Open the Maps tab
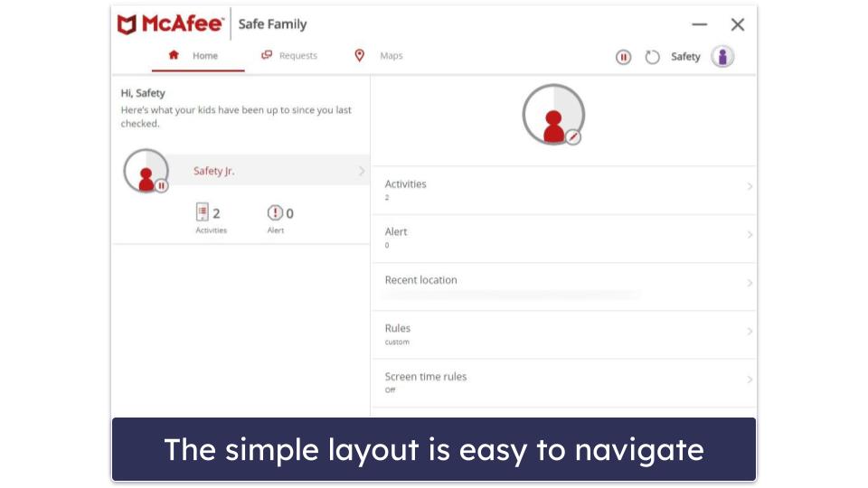The image size is (868, 488). [x=378, y=55]
